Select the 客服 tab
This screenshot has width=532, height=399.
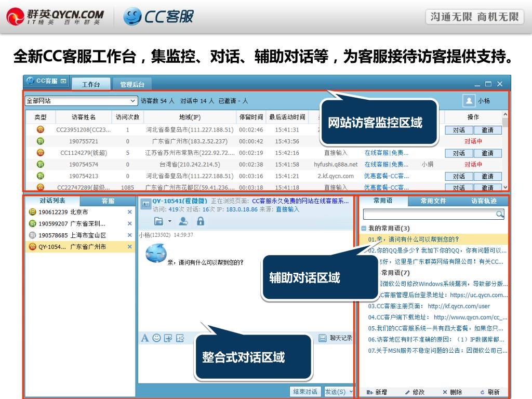(108, 201)
